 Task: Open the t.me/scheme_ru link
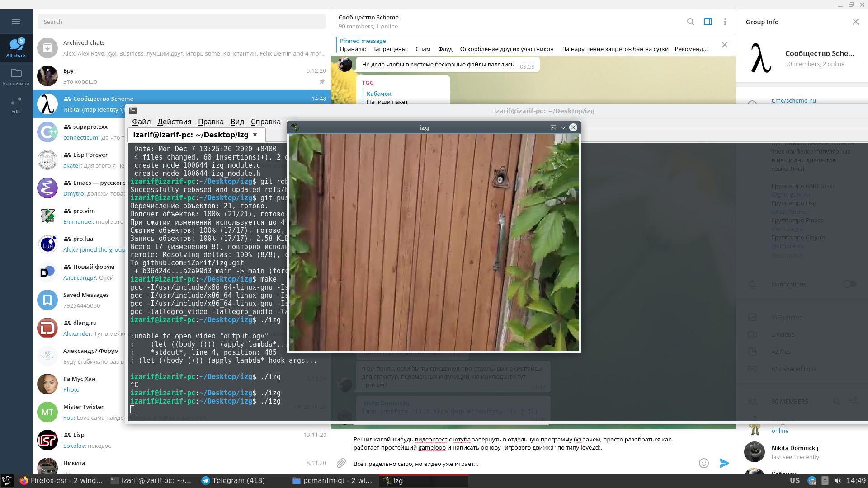tap(793, 100)
